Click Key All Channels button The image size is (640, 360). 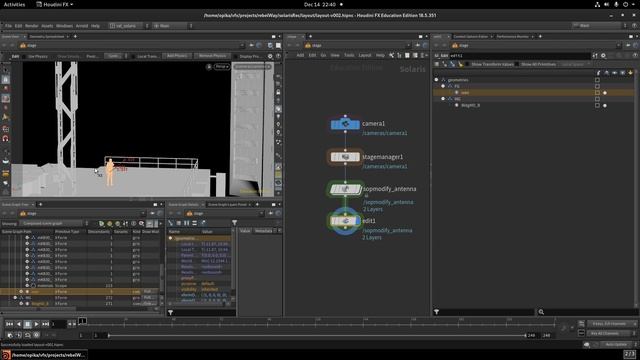pyautogui.click(x=608, y=333)
